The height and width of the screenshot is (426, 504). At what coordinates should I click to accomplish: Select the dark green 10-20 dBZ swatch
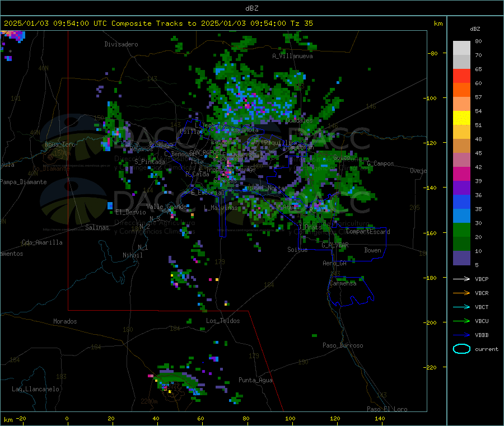tap(461, 244)
